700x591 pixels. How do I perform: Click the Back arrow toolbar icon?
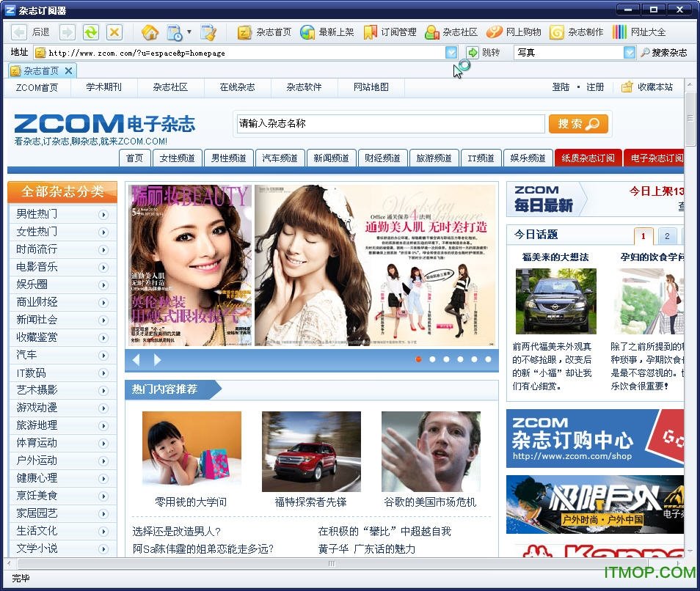pos(19,32)
